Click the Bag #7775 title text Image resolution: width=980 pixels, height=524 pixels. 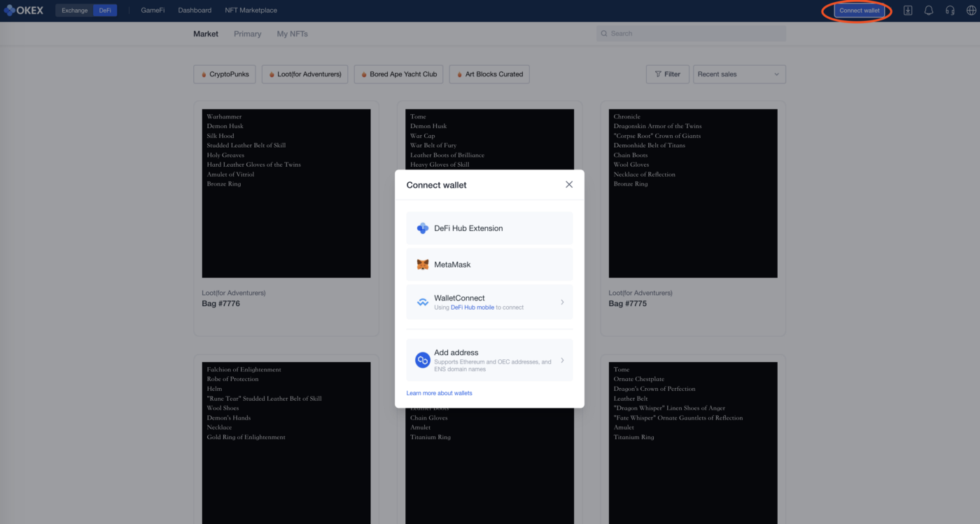pyautogui.click(x=628, y=303)
